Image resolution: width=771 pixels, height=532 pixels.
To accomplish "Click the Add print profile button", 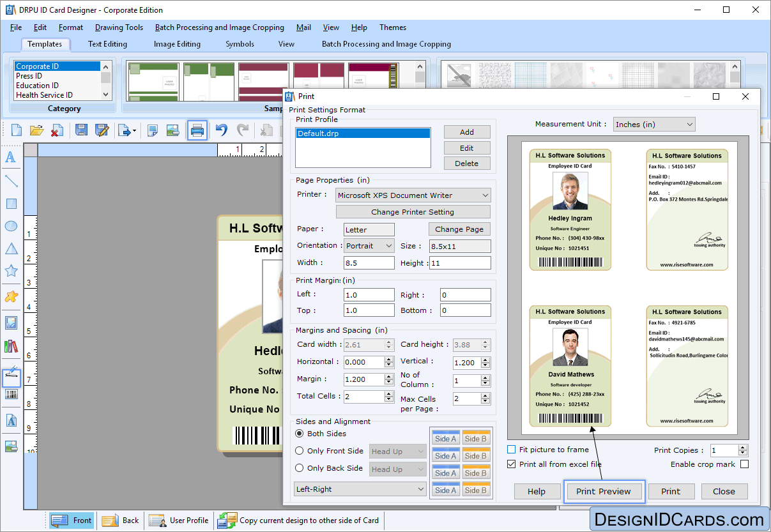I will pyautogui.click(x=467, y=132).
